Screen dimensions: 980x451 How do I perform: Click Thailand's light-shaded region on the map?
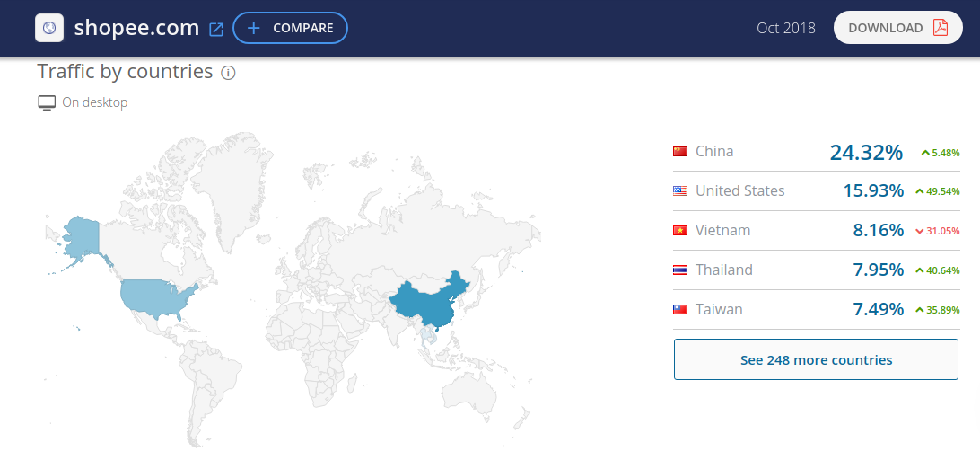[x=425, y=337]
